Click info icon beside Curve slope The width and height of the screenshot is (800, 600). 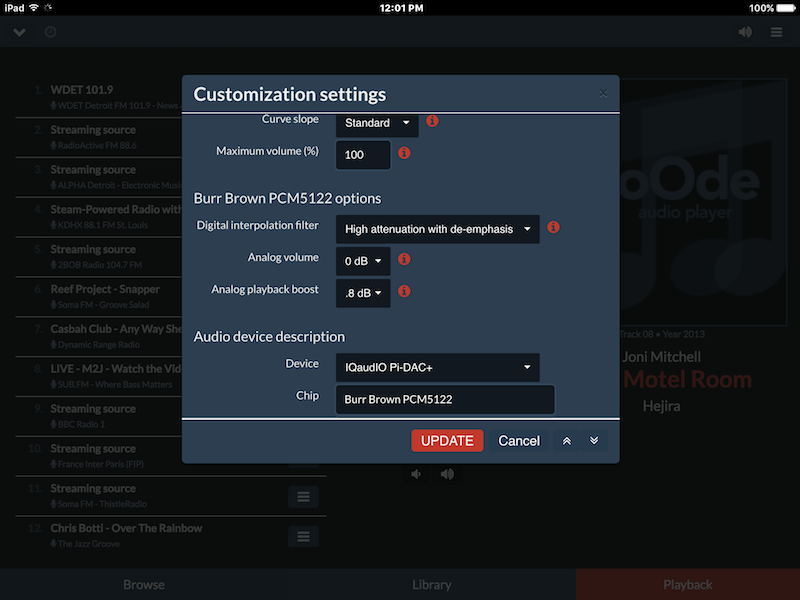432,121
